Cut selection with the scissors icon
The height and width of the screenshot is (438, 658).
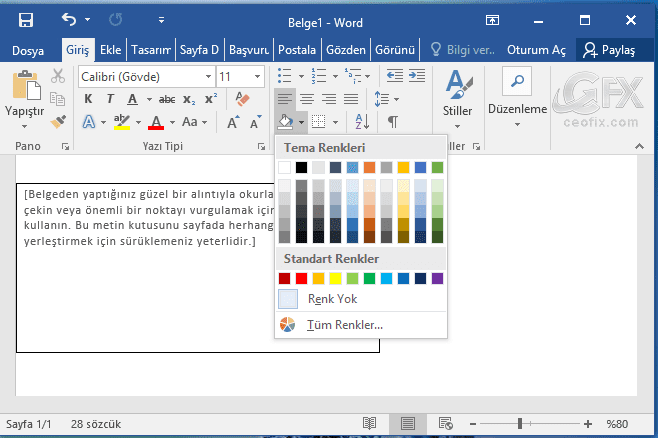[57, 76]
